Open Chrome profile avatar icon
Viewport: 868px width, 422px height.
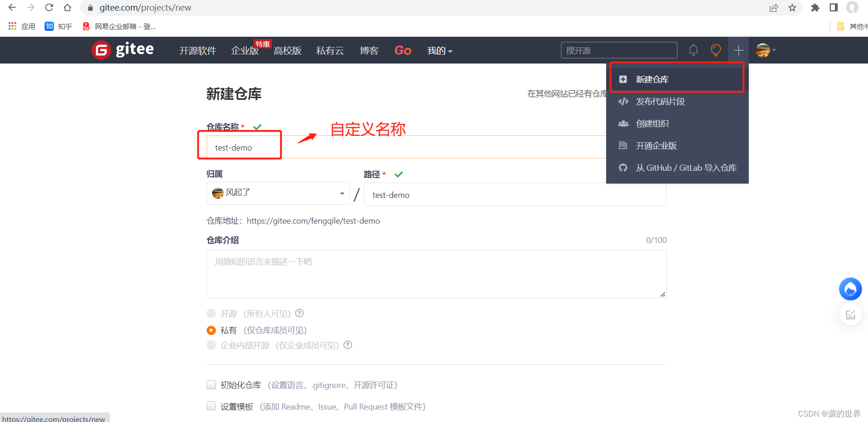coord(852,8)
